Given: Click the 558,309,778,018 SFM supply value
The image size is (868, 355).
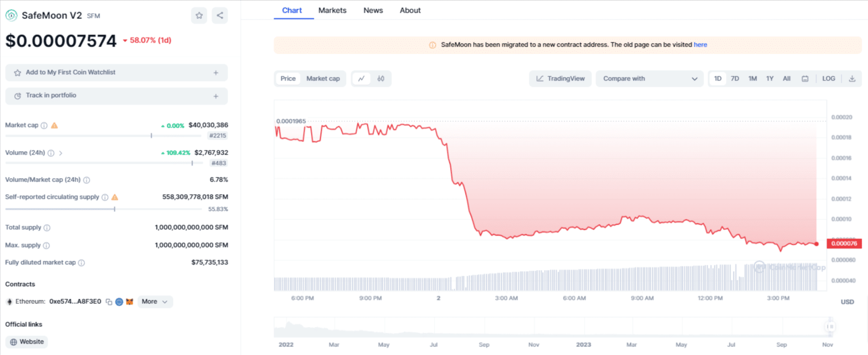Looking at the screenshot, I should (x=195, y=196).
